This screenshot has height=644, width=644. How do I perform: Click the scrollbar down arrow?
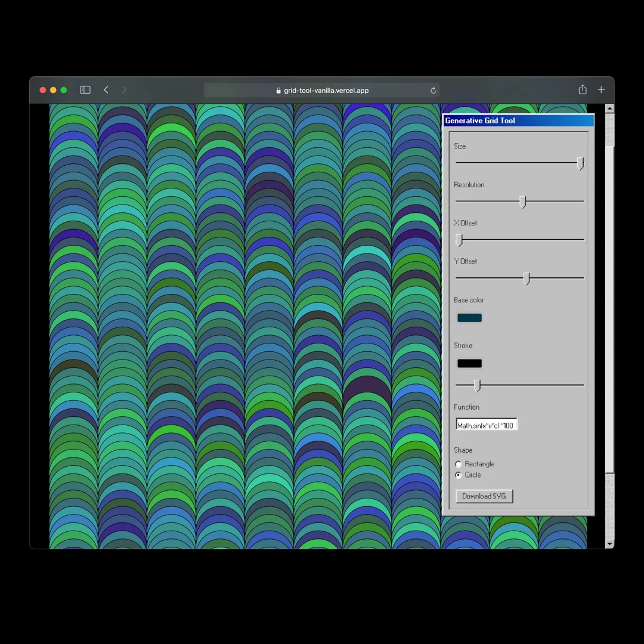609,544
